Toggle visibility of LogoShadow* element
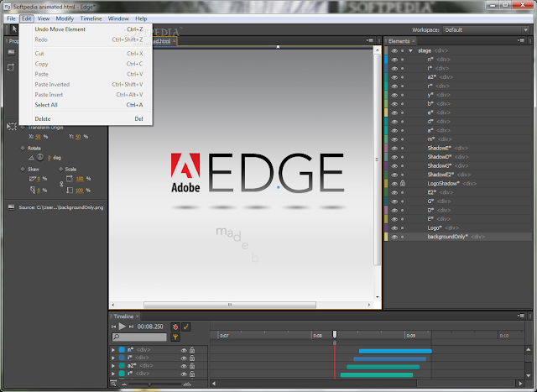The image size is (537, 392). tap(394, 184)
